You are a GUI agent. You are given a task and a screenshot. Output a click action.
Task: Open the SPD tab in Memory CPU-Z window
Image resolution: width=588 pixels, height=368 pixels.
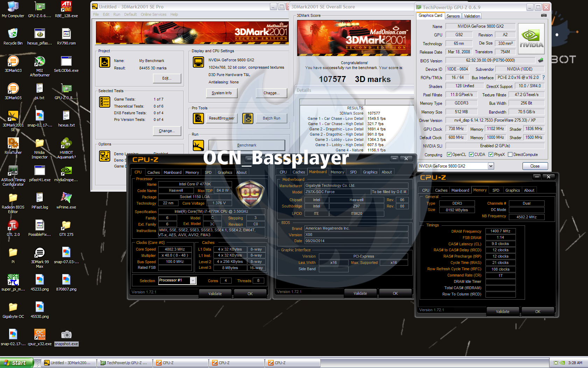(496, 190)
